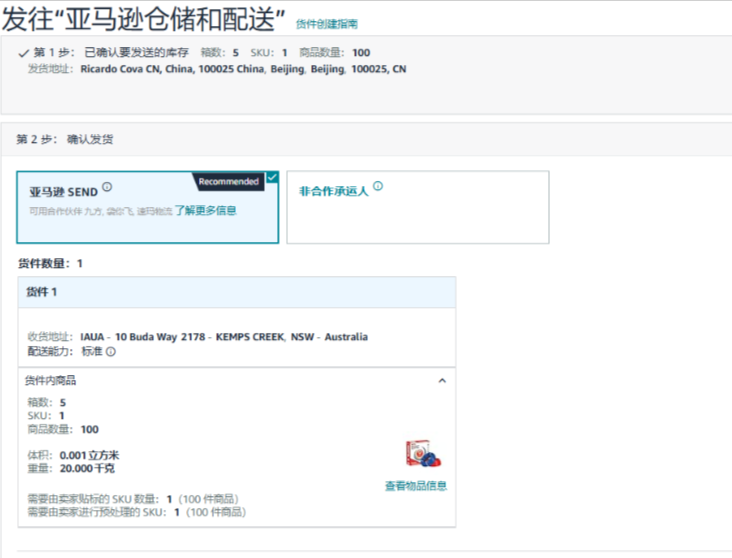Open the 货件创建指南 shipment guide link
732x558 pixels.
coord(327,24)
